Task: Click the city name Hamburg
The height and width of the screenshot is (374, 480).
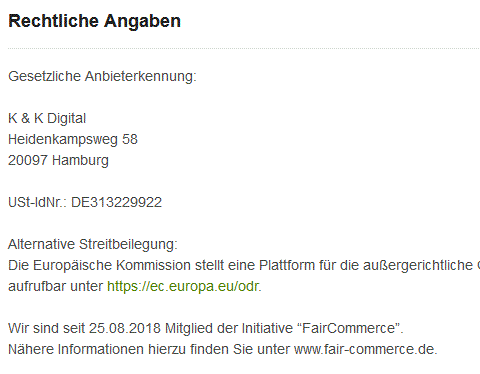Action: (x=81, y=160)
